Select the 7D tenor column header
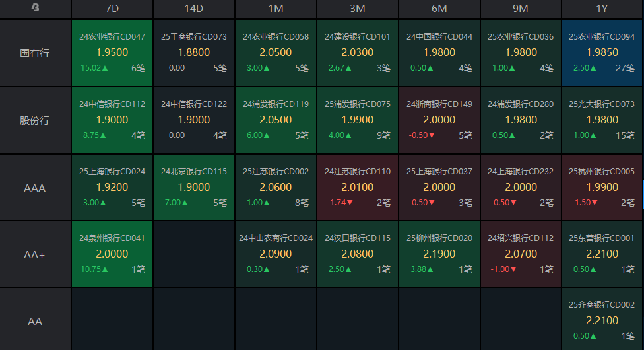644x350 pixels. (112, 9)
